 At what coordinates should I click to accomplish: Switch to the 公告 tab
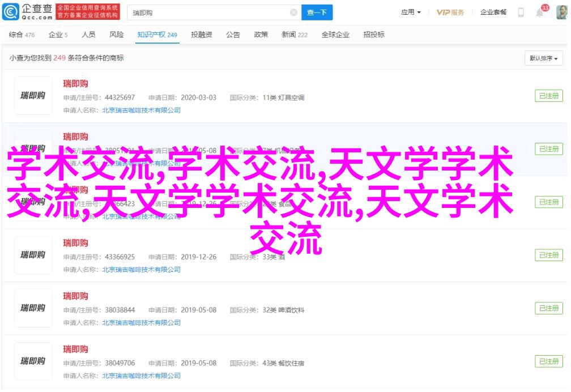(233, 35)
